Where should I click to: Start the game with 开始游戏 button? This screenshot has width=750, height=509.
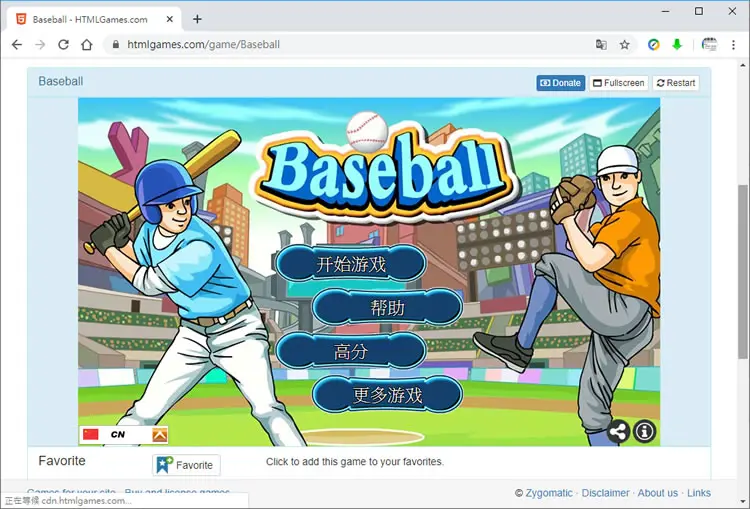351,264
